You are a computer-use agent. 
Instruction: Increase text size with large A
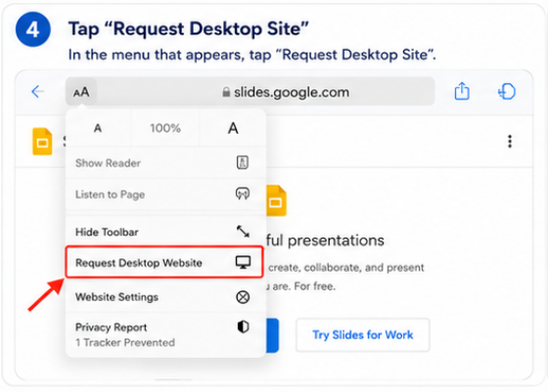[233, 128]
